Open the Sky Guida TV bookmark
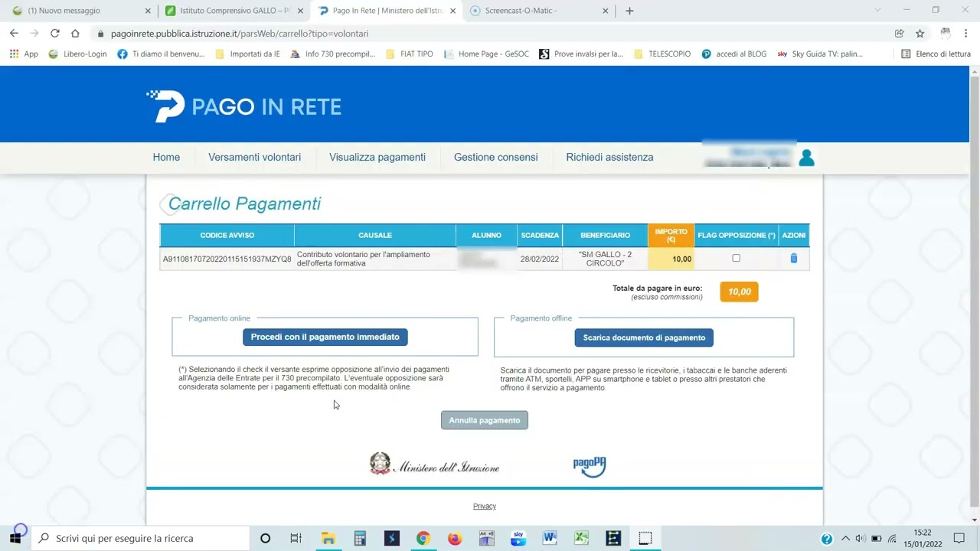The image size is (980, 551). 820,54
